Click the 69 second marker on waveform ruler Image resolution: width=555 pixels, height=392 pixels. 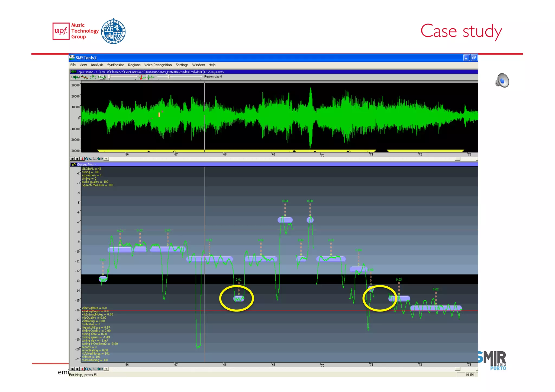pos(273,154)
